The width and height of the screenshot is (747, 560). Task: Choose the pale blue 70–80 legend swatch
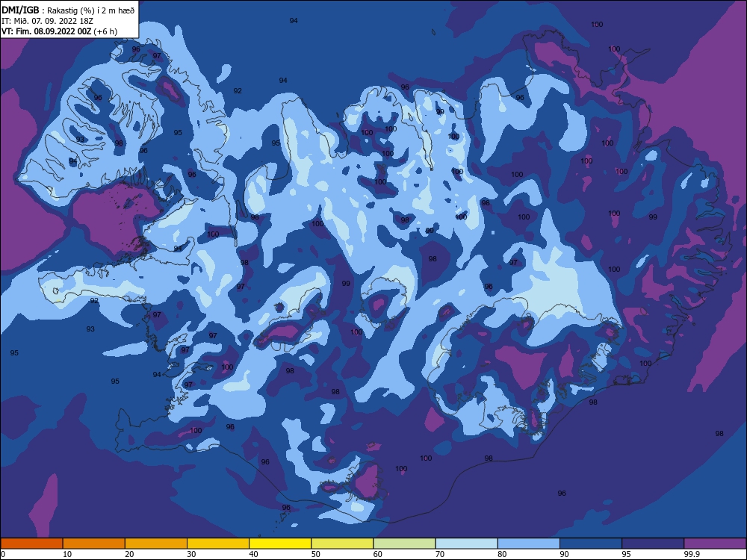coord(467,544)
